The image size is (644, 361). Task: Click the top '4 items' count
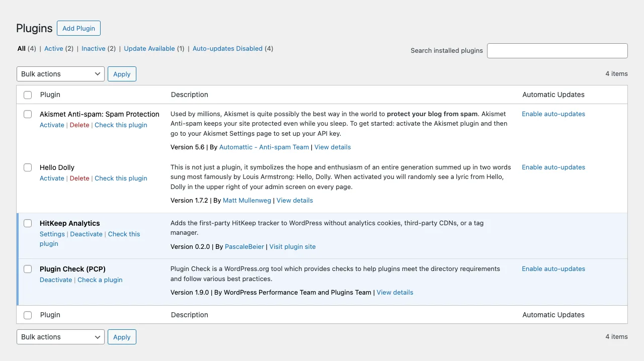pyautogui.click(x=616, y=74)
